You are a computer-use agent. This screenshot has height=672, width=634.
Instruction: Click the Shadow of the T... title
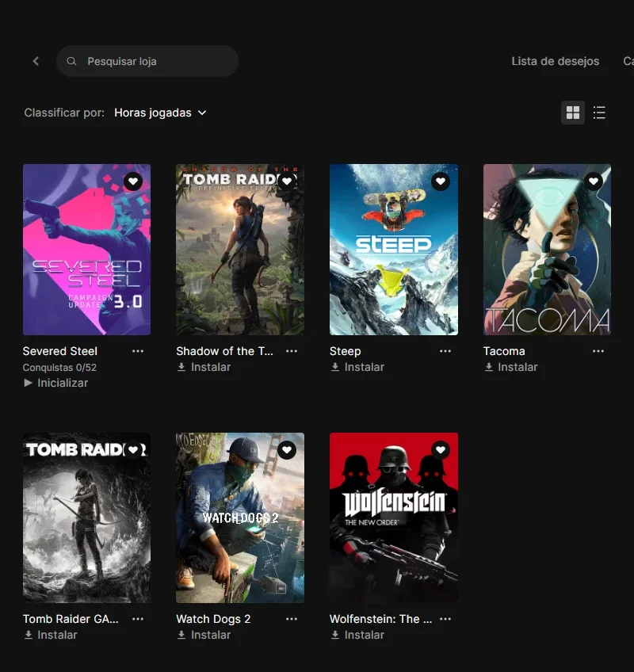224,351
